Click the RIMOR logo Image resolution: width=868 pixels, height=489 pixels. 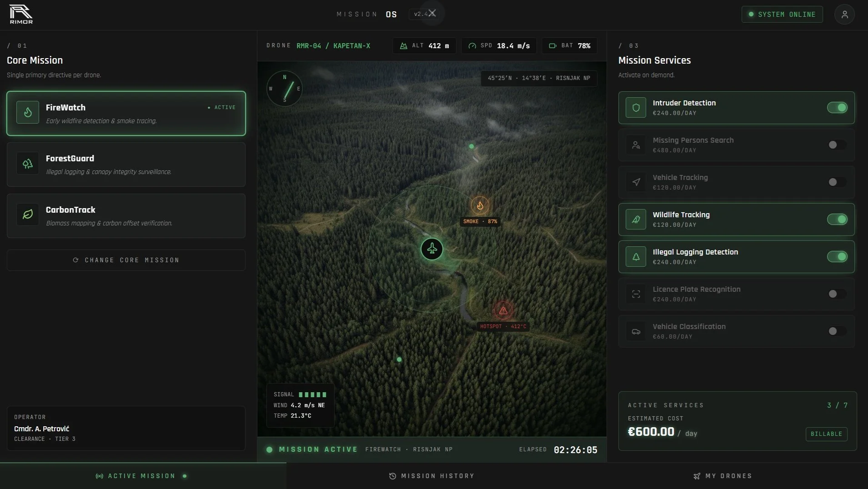[21, 15]
